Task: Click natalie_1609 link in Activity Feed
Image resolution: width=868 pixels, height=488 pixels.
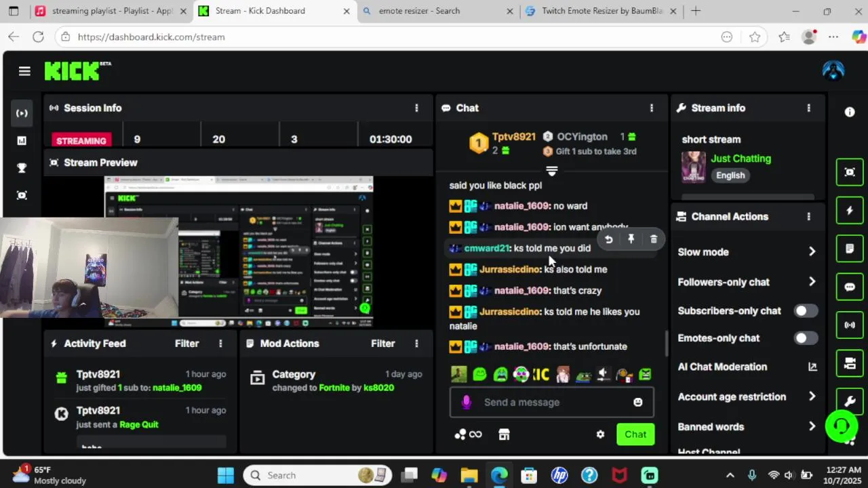Action: click(x=177, y=388)
